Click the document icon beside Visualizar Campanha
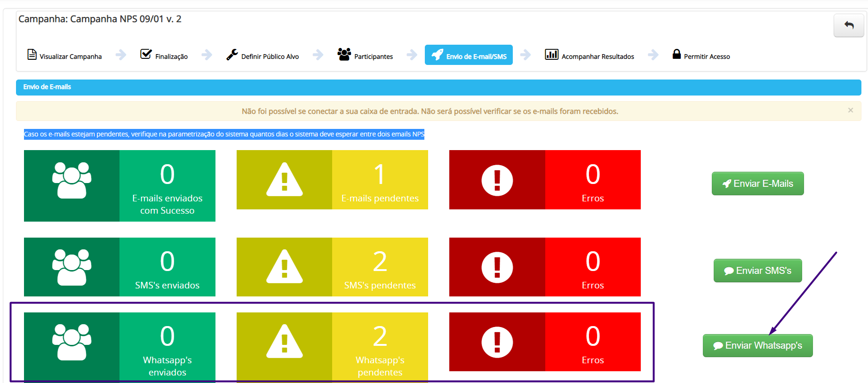Viewport: 868px width, 383px height. tap(32, 55)
